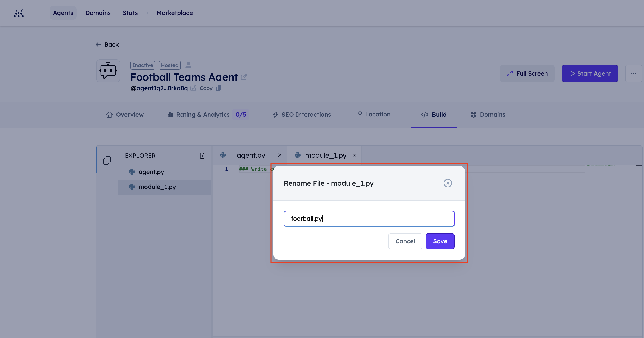Click the files copy icon in sidebar
The width and height of the screenshot is (644, 338).
[x=107, y=160]
